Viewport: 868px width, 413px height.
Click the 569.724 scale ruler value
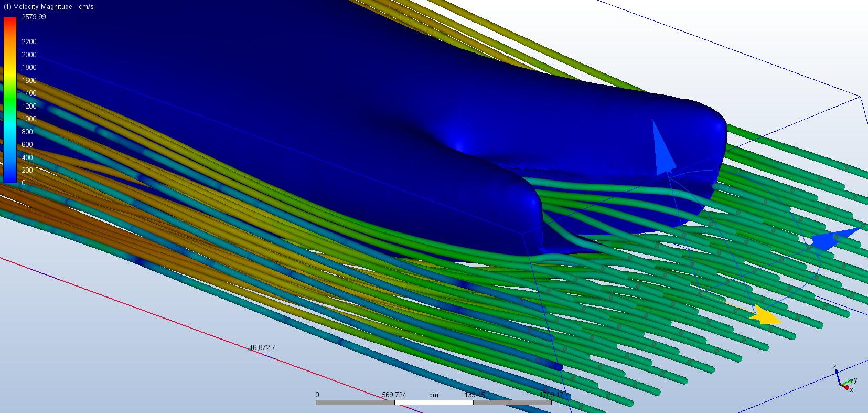click(394, 395)
